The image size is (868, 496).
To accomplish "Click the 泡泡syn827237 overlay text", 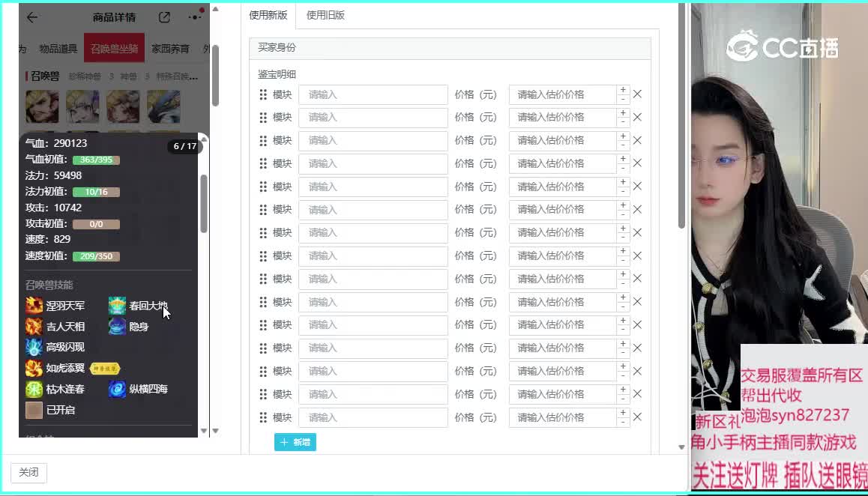I will click(795, 415).
